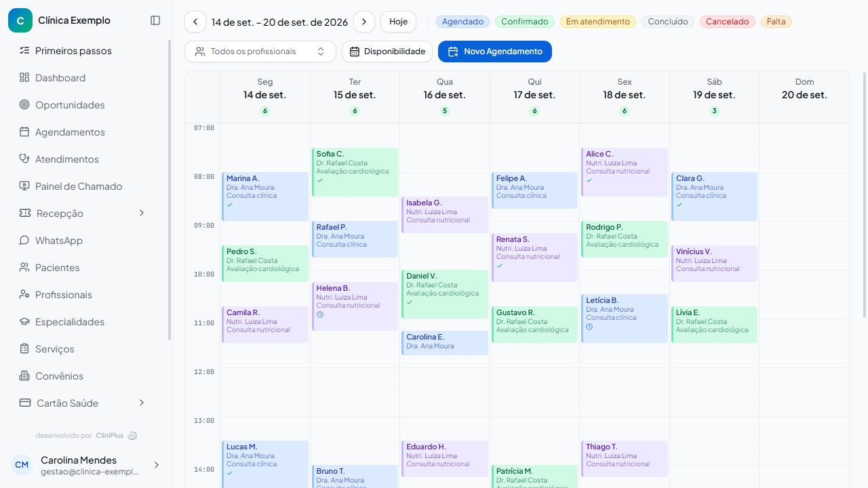The image size is (868, 488).
Task: Click the Agendamentos calendar icon in sidebar
Action: click(x=24, y=131)
